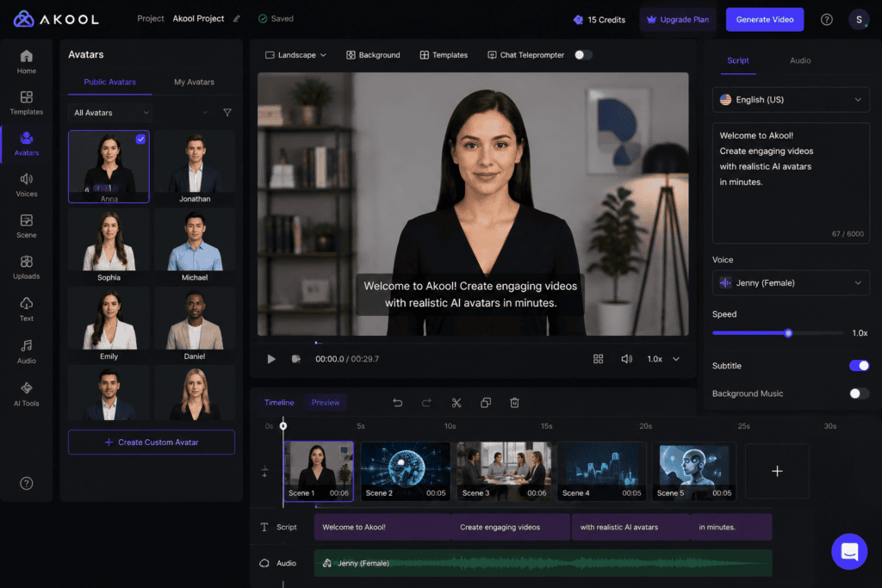Choose the Emily avatar
This screenshot has height=588, width=882.
pyautogui.click(x=109, y=325)
